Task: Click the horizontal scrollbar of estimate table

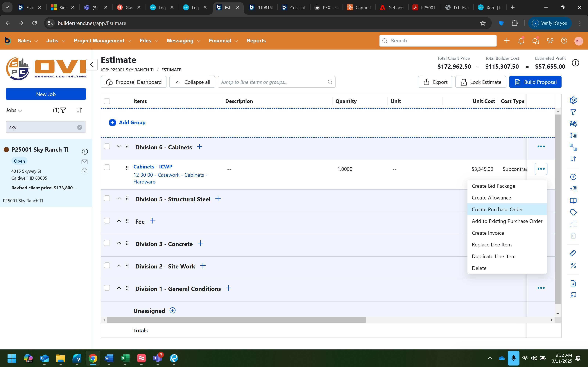Action: click(x=236, y=320)
